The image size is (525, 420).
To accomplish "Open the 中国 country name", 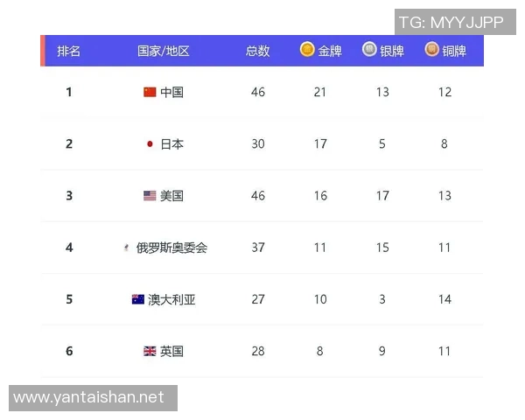I will (x=172, y=92).
